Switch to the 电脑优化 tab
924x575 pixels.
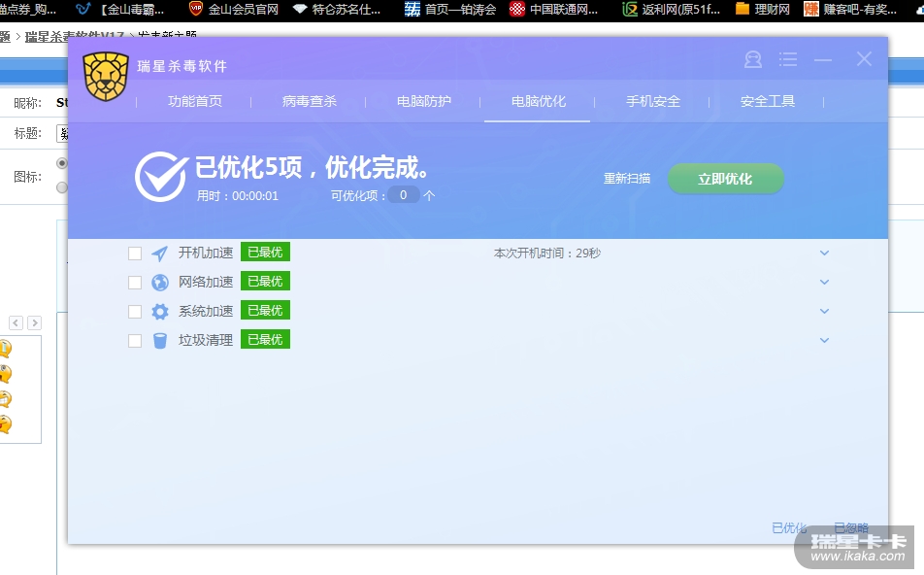pyautogui.click(x=539, y=101)
